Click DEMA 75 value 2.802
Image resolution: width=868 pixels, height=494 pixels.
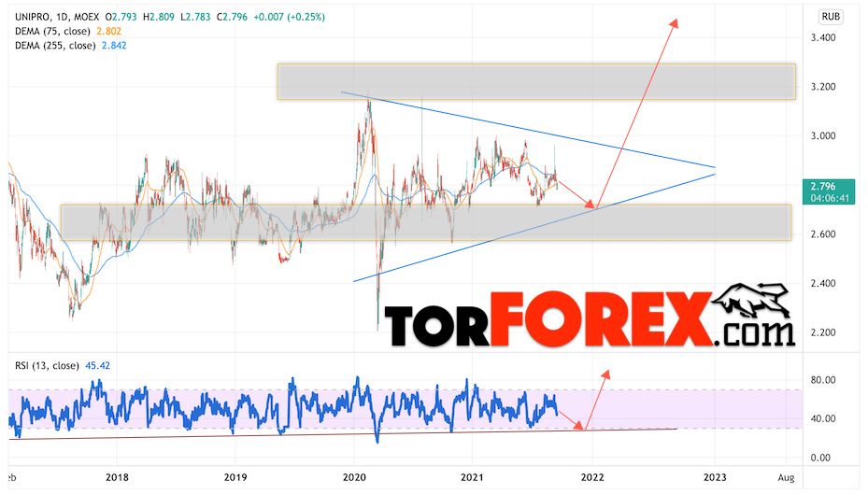coord(108,32)
